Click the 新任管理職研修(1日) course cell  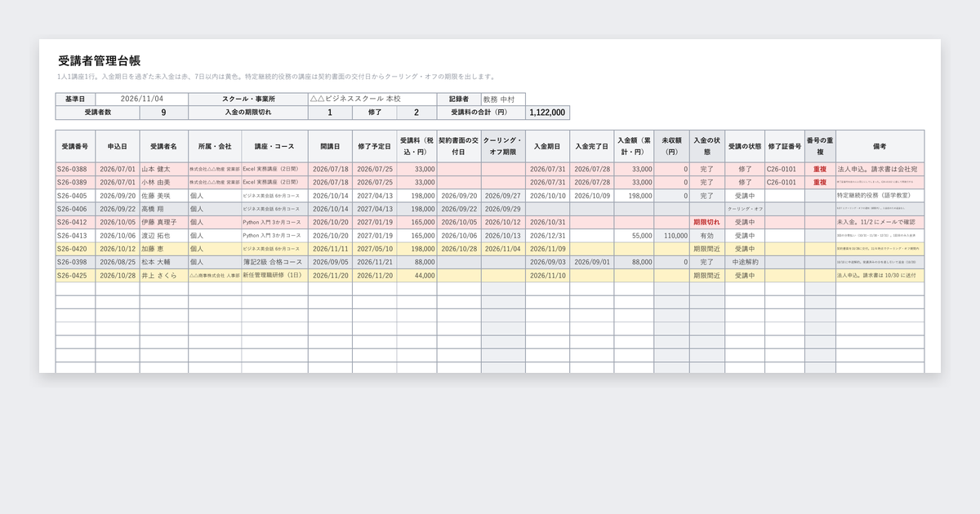[x=274, y=275]
